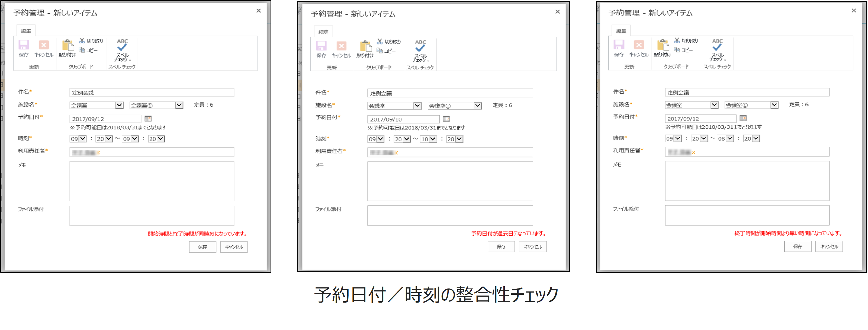Image resolution: width=868 pixels, height=330 pixels.
Task: Click 予約日付 field showing 2017/09/10
Action: pyautogui.click(x=403, y=119)
